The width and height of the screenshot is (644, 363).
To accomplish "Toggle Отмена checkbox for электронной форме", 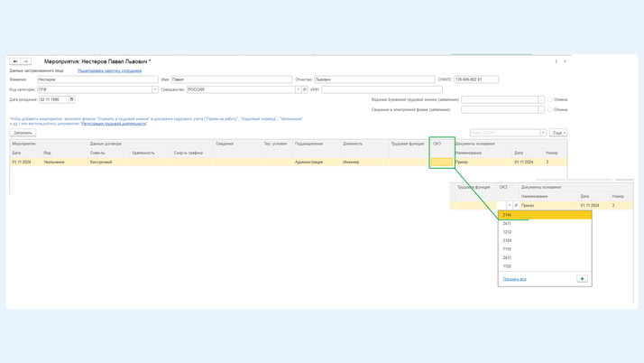I will point(550,109).
